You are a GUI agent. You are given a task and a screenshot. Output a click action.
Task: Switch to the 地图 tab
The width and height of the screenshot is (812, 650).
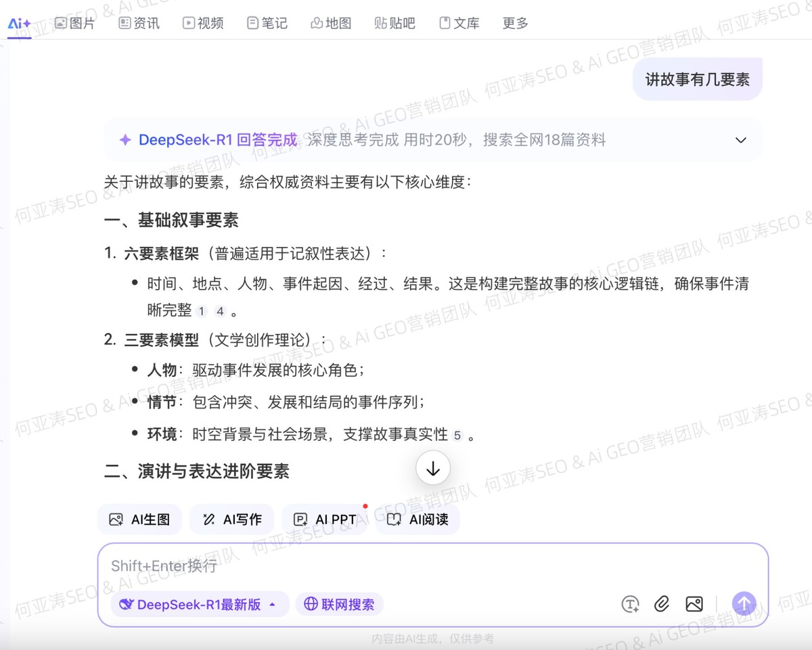[x=331, y=23]
